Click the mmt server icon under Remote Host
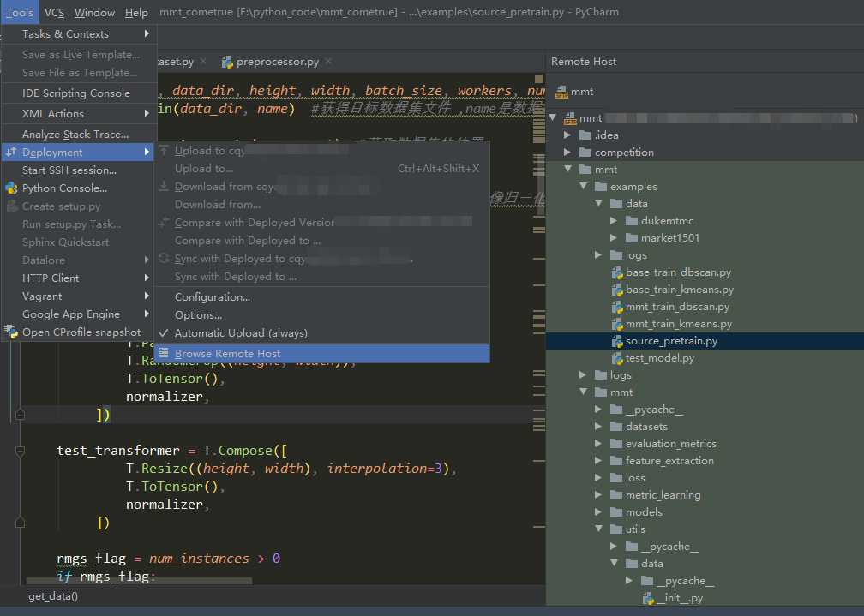The height and width of the screenshot is (616, 864). click(x=562, y=92)
